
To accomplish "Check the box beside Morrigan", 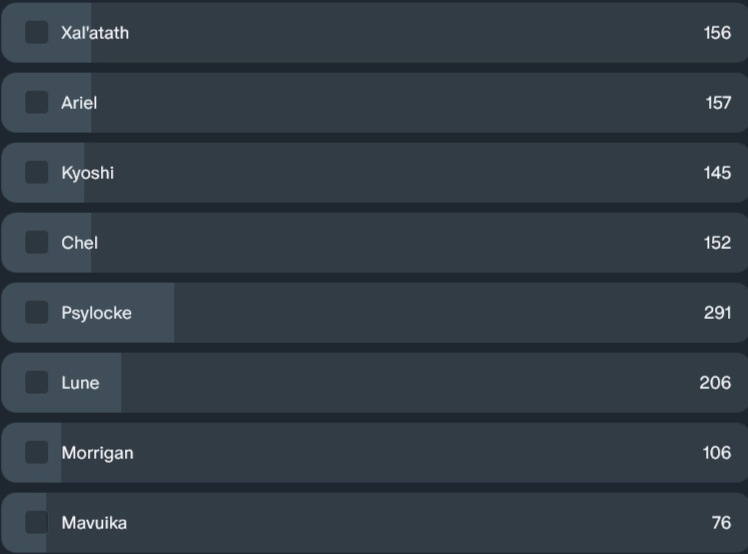I will pyautogui.click(x=37, y=453).
